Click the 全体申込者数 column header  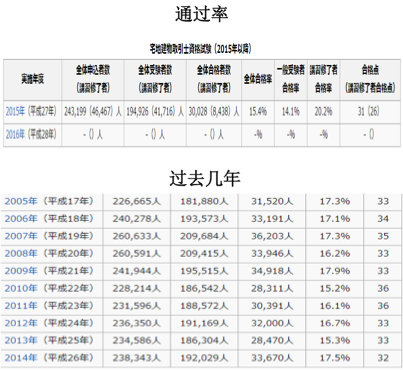[x=93, y=79]
